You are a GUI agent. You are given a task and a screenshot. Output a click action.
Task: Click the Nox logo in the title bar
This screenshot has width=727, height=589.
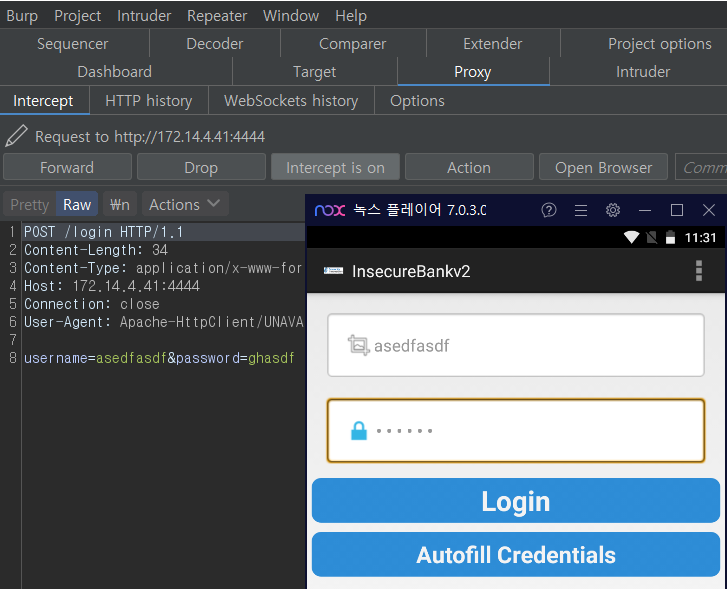[x=330, y=210]
